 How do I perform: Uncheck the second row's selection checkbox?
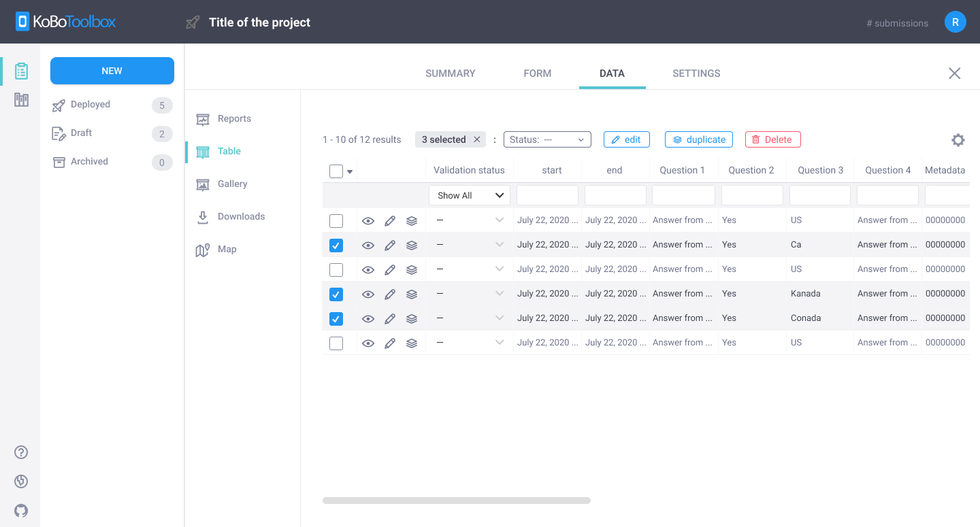pos(336,245)
